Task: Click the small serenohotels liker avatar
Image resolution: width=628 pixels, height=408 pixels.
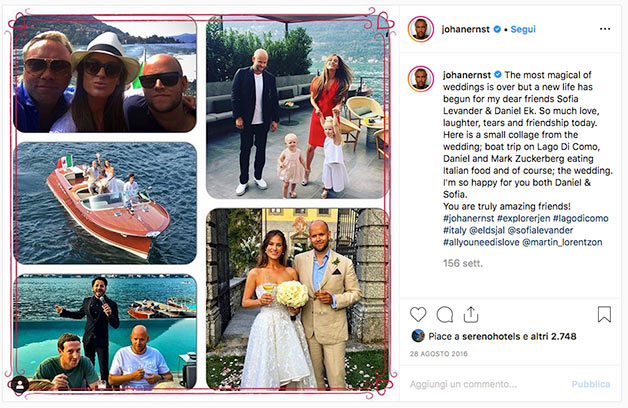Action: pyautogui.click(x=418, y=336)
